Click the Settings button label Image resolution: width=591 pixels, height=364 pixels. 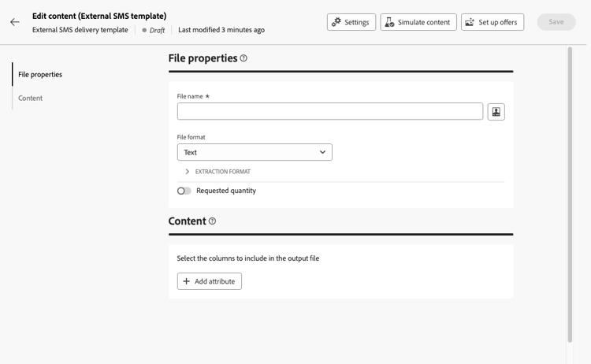(357, 22)
